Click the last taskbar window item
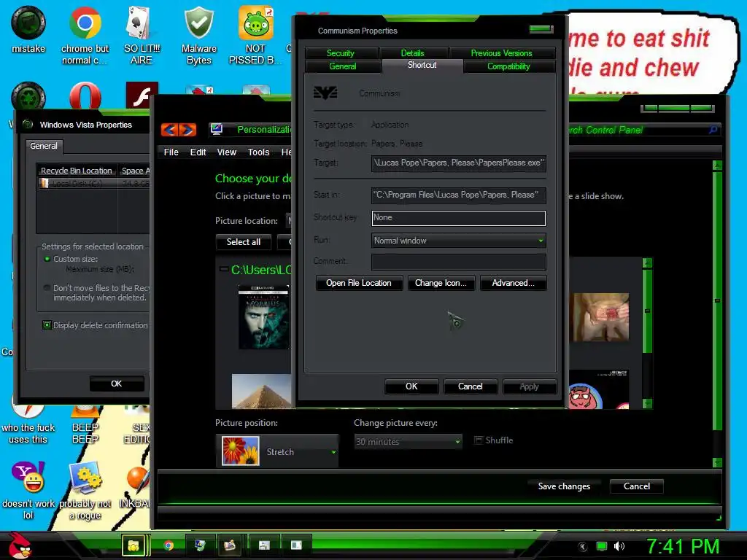 click(x=296, y=545)
